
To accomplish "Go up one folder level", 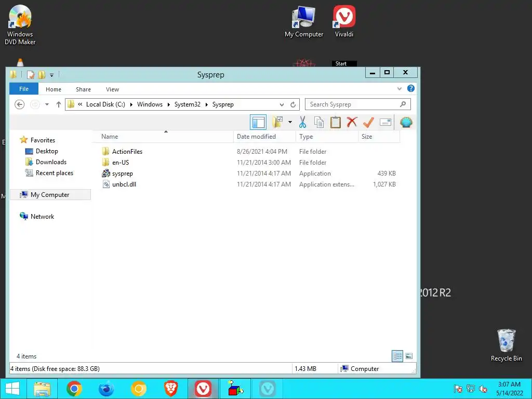I will pyautogui.click(x=58, y=104).
